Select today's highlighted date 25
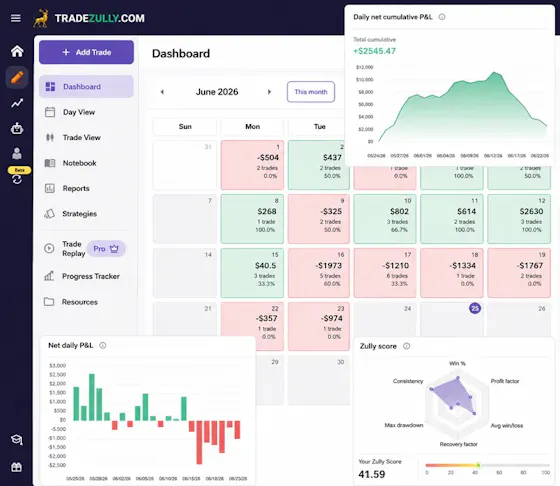This screenshot has height=486, width=560. (475, 308)
